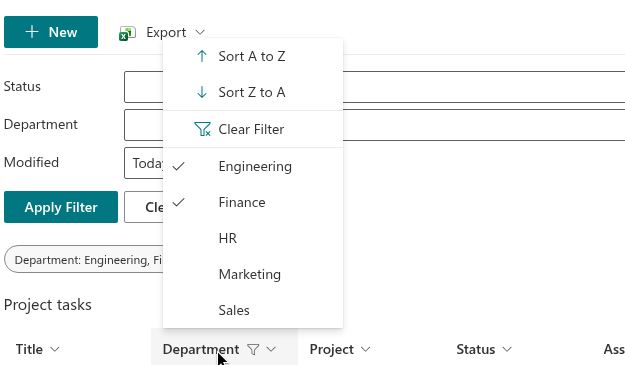Click the Sort A to Z arrow icon
The width and height of the screenshot is (625, 365).
point(202,56)
